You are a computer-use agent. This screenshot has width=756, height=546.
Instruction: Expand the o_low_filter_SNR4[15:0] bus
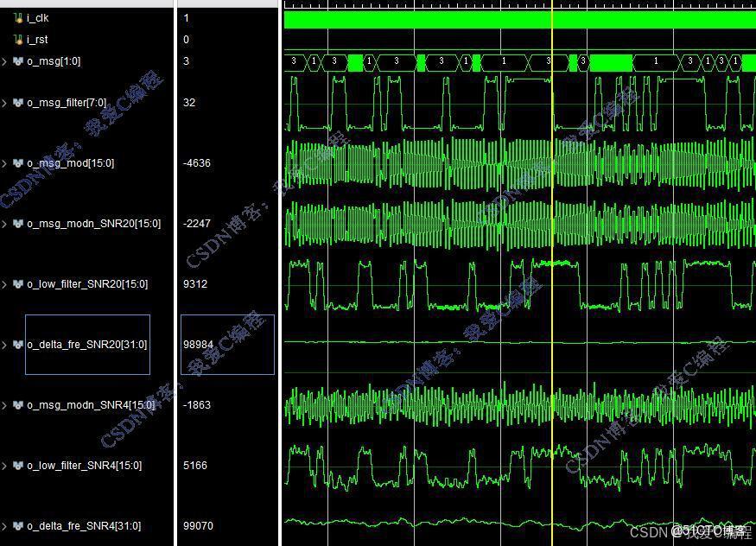(x=4, y=466)
